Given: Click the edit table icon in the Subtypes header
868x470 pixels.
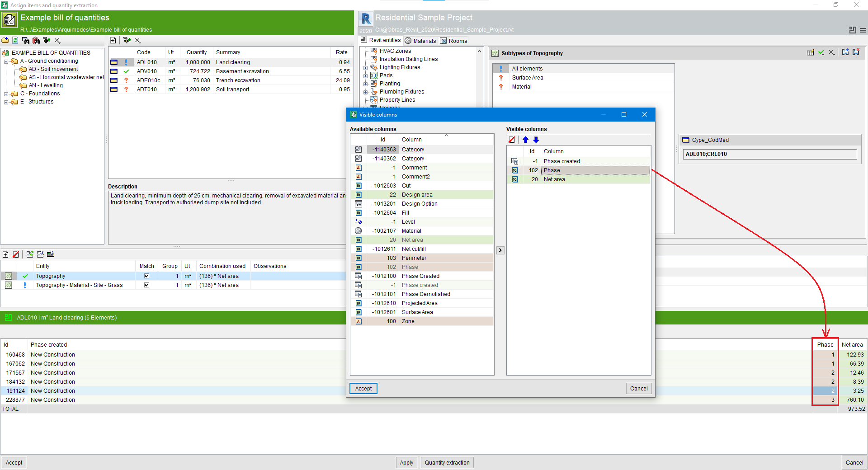Looking at the screenshot, I should point(811,53).
